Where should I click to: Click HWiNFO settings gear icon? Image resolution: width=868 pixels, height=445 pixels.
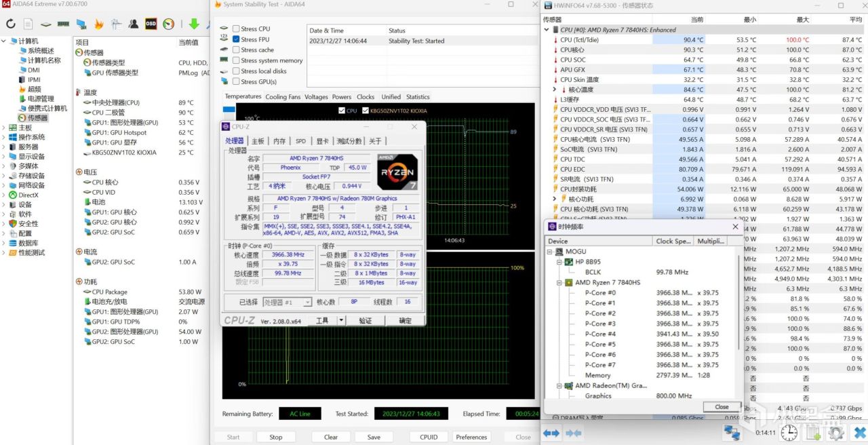coord(836,432)
